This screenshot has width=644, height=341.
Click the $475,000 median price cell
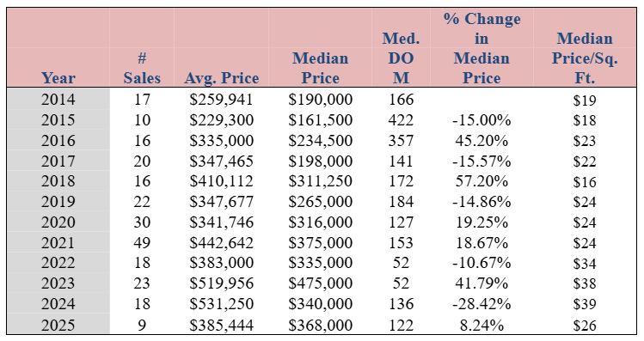click(320, 283)
